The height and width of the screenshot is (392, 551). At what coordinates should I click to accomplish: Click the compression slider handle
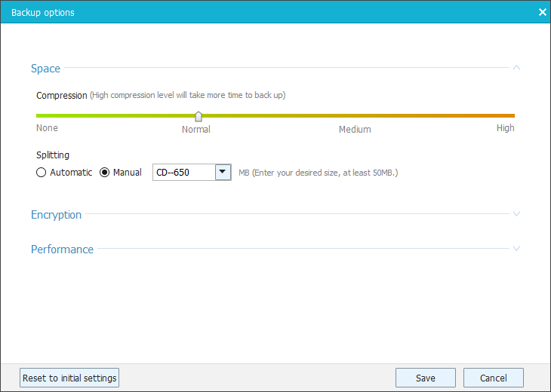pos(199,116)
